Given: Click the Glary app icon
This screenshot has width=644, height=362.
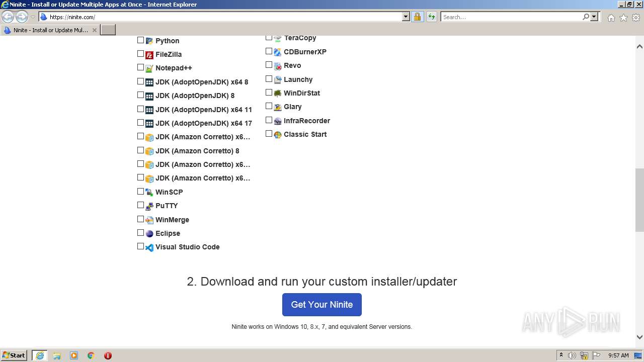Looking at the screenshot, I should tap(277, 107).
